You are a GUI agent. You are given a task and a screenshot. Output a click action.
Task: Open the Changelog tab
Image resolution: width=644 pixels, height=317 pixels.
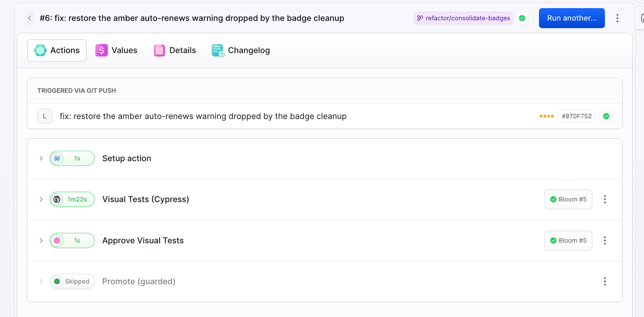pos(241,50)
